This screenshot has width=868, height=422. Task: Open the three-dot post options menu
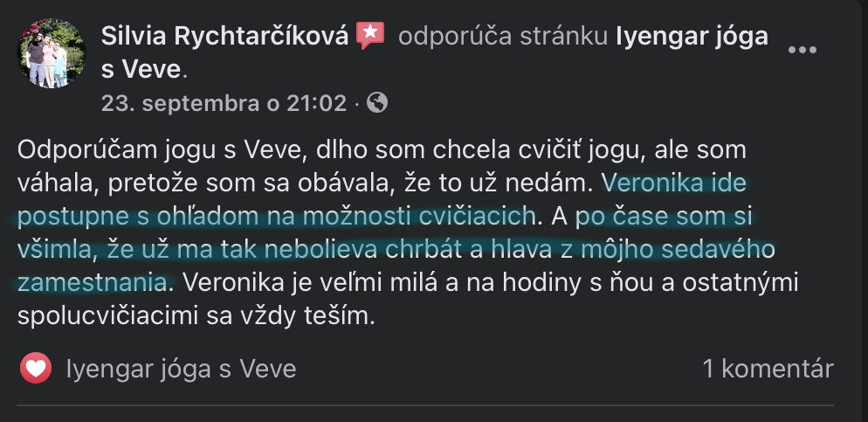coord(803,50)
